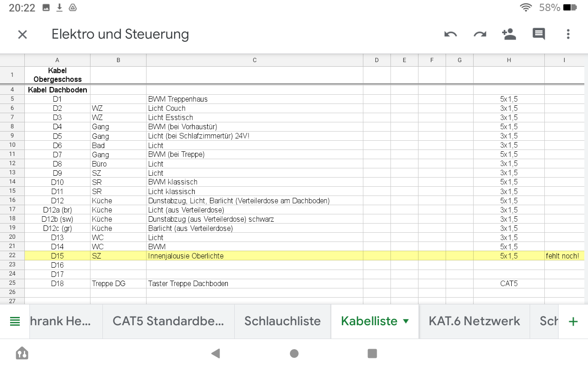Image resolution: width=588 pixels, height=368 pixels.
Task: Add a new sheet with plus icon
Action: 573,322
